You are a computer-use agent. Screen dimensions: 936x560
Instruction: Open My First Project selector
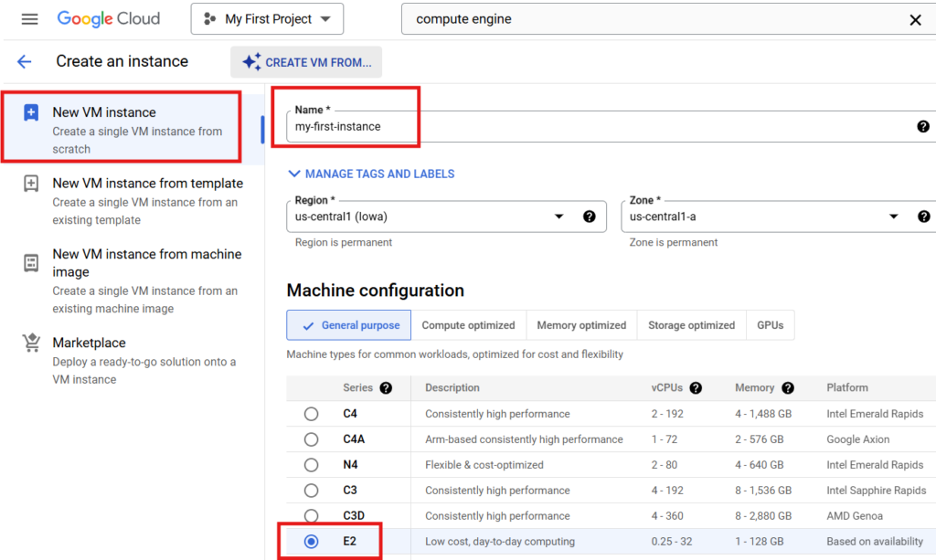267,19
